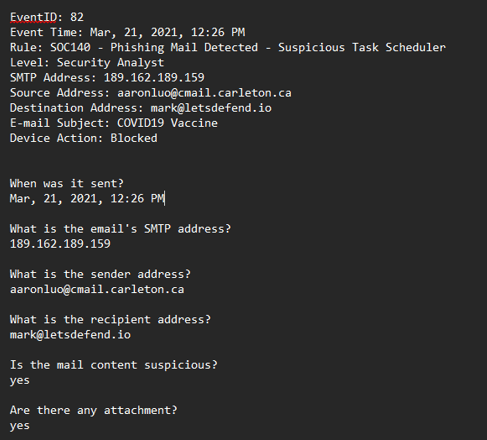The height and width of the screenshot is (440, 487).
Task: Click What is the sender address? line
Action: pyautogui.click(x=100, y=274)
